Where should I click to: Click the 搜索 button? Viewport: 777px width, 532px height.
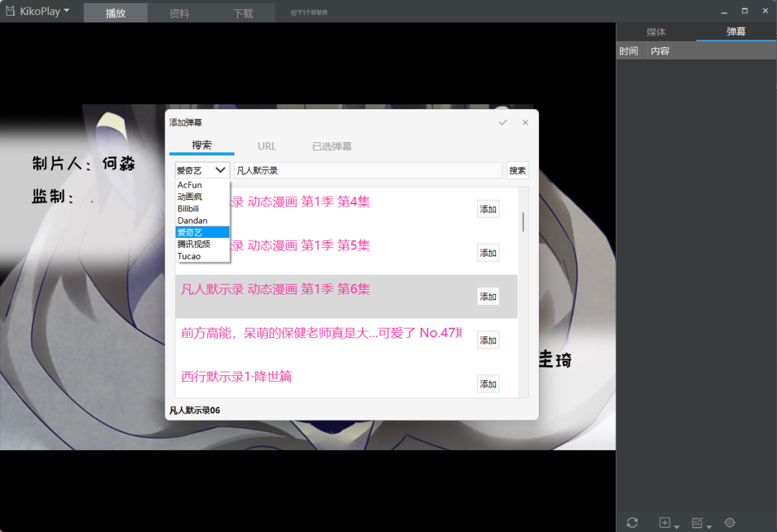coord(517,170)
